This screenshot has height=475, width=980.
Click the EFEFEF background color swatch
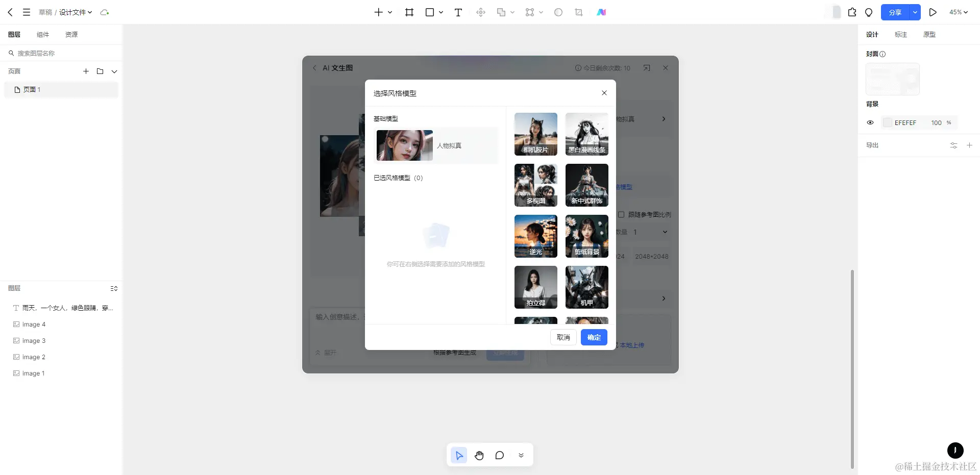pyautogui.click(x=887, y=122)
